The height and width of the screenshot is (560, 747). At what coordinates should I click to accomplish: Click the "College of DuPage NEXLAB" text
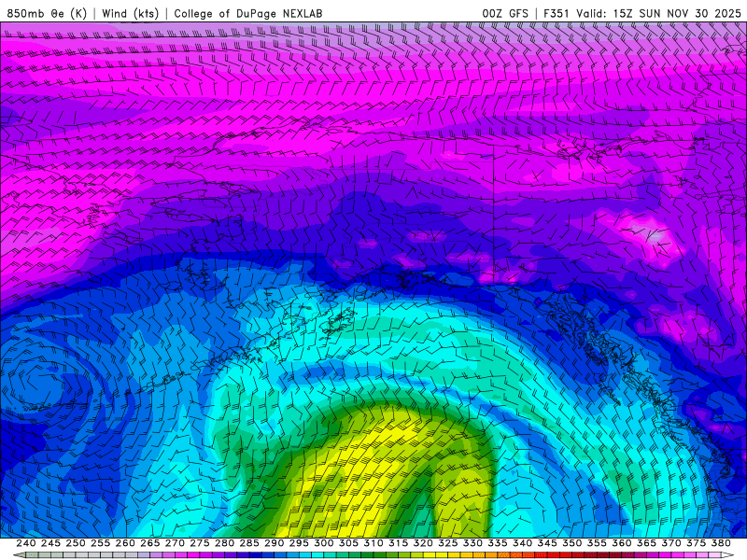pos(248,13)
